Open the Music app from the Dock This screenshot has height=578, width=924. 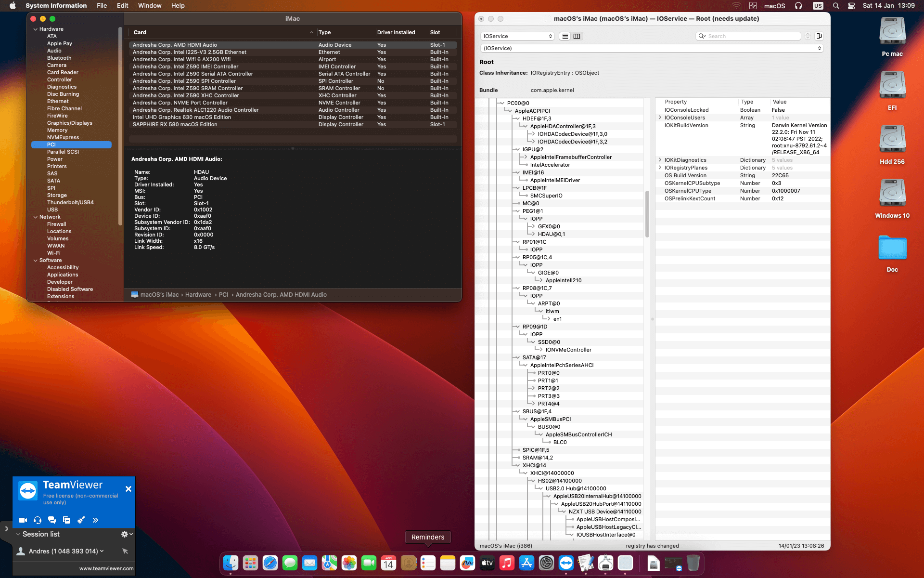pyautogui.click(x=507, y=563)
